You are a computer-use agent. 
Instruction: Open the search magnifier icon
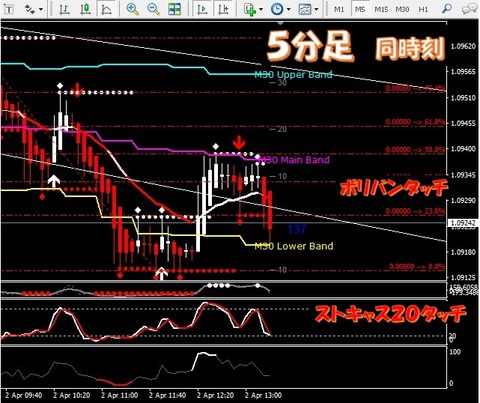coord(447,9)
